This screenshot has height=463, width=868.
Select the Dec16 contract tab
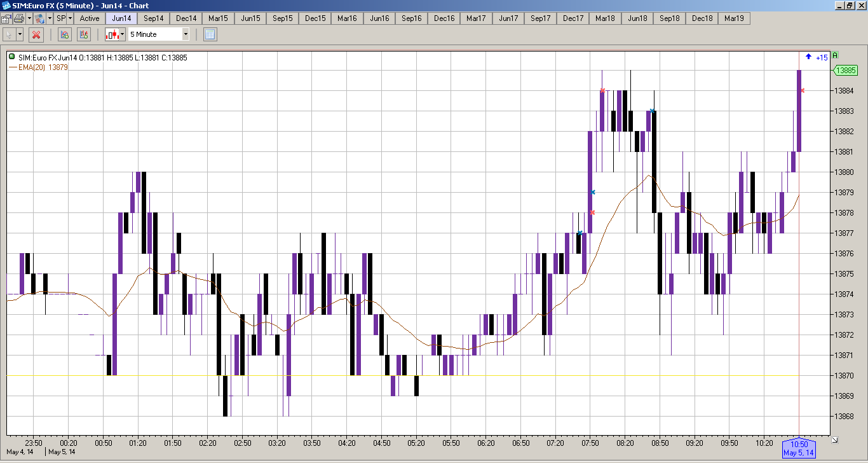[x=444, y=18]
